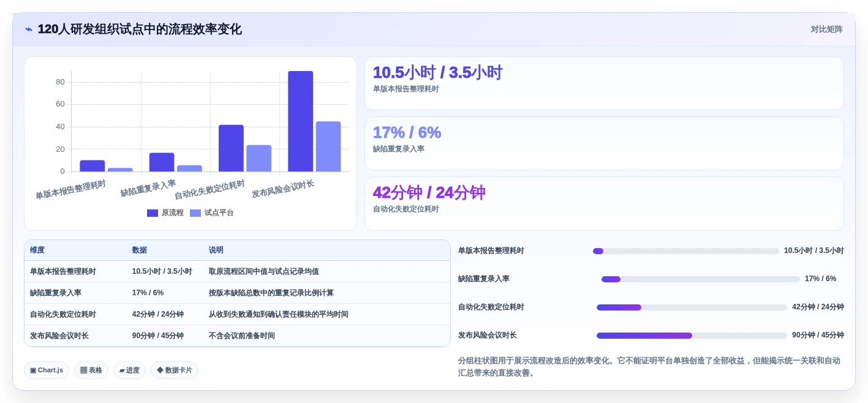
Task: Click chart axis label 单版本报告整理耗时
Action: 70,190
